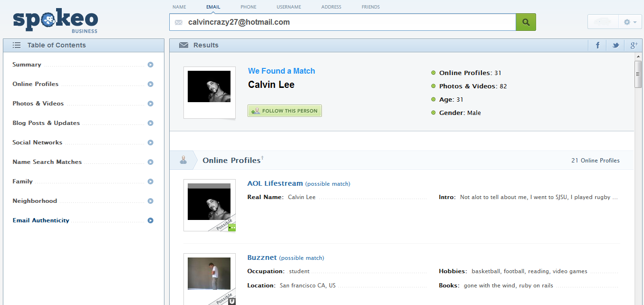Click the 'Age: 31' stat
Viewport: 644px width, 305px height.
click(451, 100)
